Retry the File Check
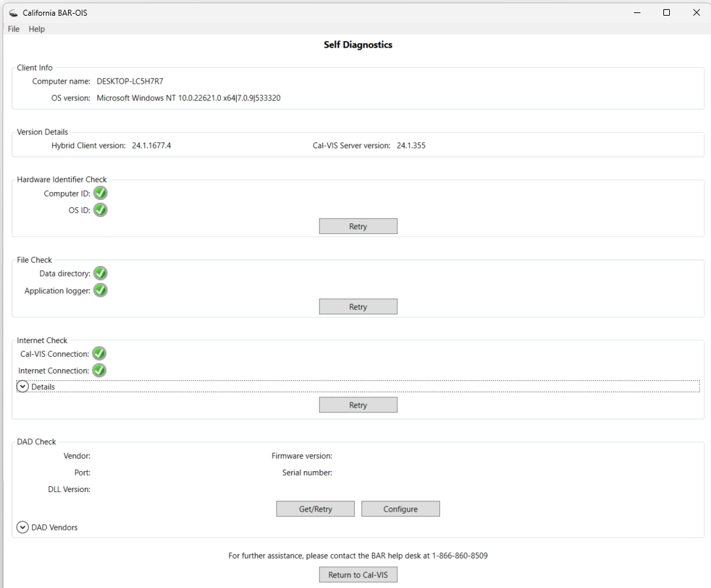Screen dimensions: 711x588 click(x=357, y=306)
